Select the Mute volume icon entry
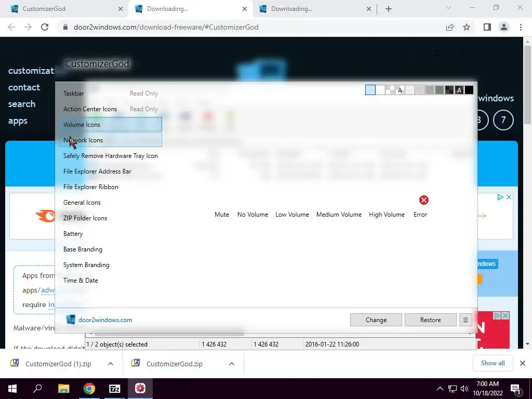This screenshot has width=532, height=399. (221, 215)
